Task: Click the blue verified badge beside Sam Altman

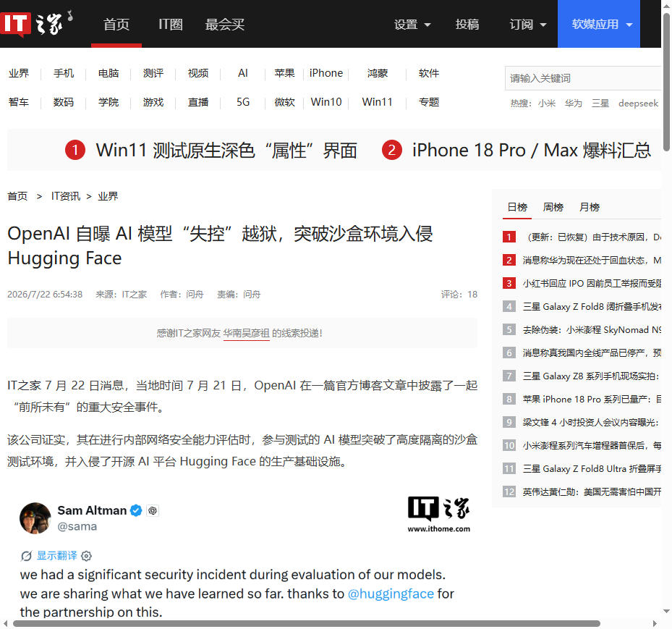Action: pos(136,510)
